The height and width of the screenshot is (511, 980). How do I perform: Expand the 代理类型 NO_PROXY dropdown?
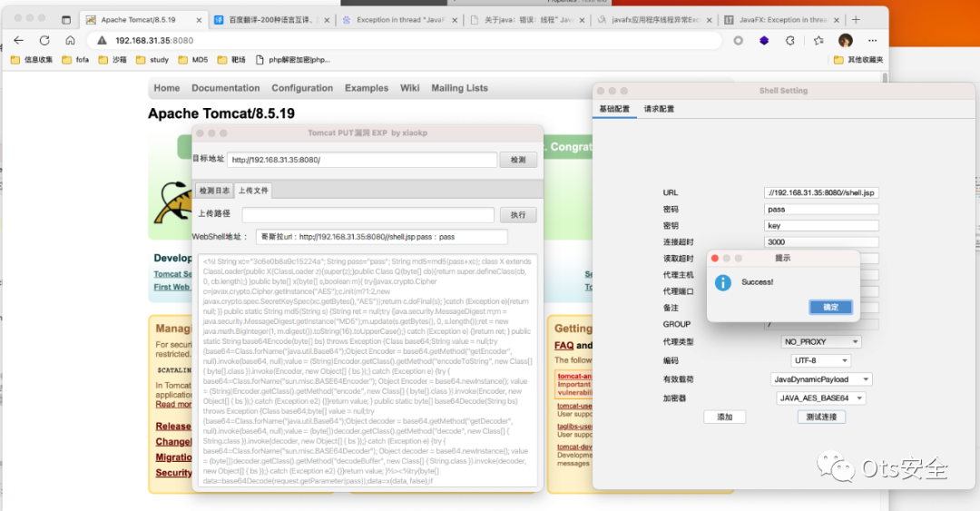[820, 342]
